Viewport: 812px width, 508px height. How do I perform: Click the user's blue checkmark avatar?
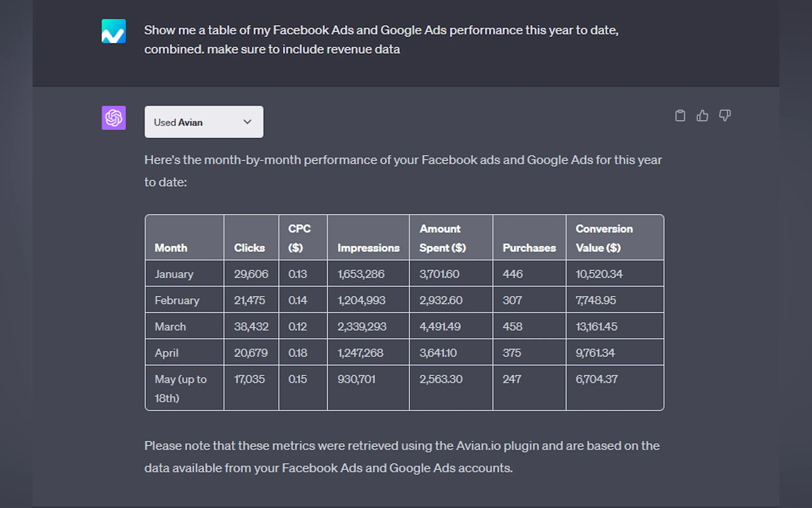tap(114, 31)
